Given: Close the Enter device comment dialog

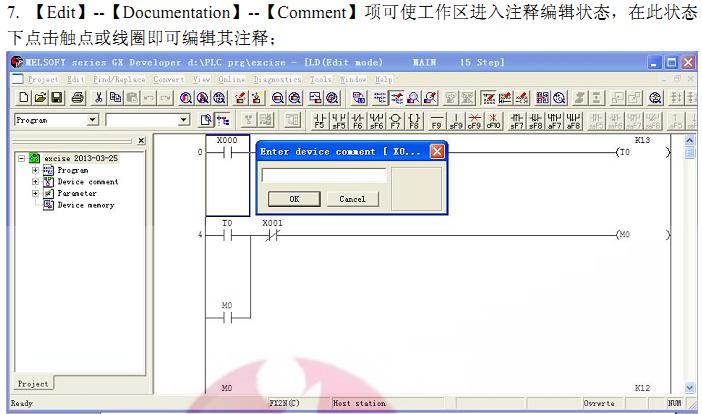Looking at the screenshot, I should [436, 152].
